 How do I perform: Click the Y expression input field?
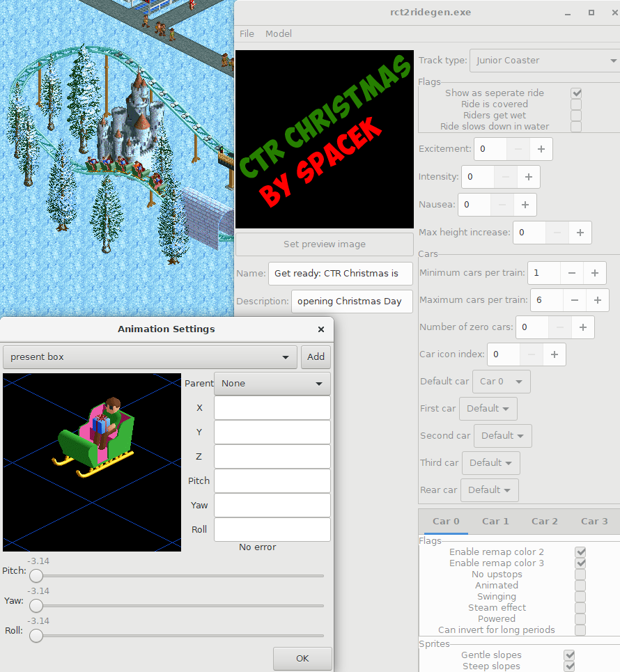click(x=272, y=432)
